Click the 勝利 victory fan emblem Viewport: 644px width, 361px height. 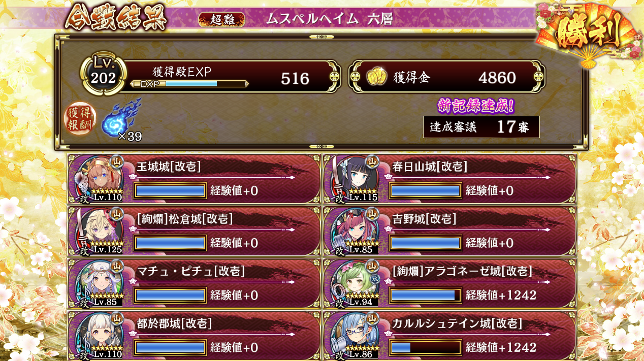(589, 34)
